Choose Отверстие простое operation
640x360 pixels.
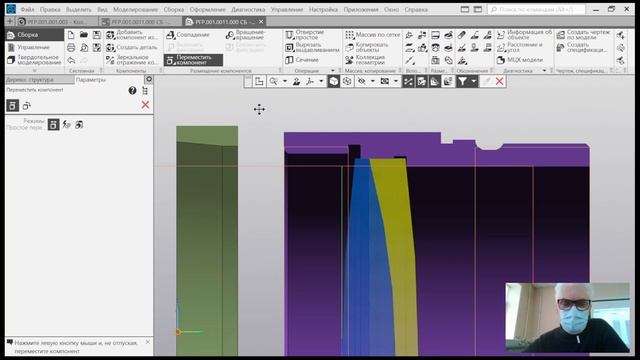(305, 35)
